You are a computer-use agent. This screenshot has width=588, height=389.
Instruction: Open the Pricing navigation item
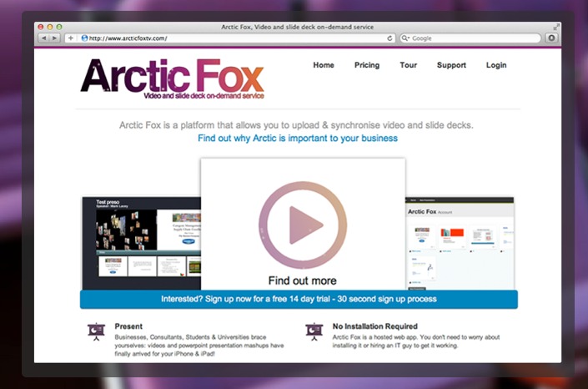click(x=367, y=65)
